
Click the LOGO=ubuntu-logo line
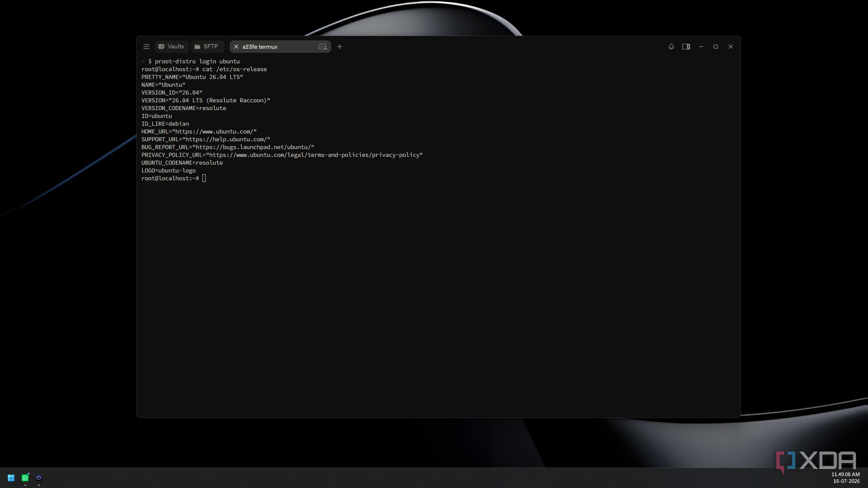(169, 170)
